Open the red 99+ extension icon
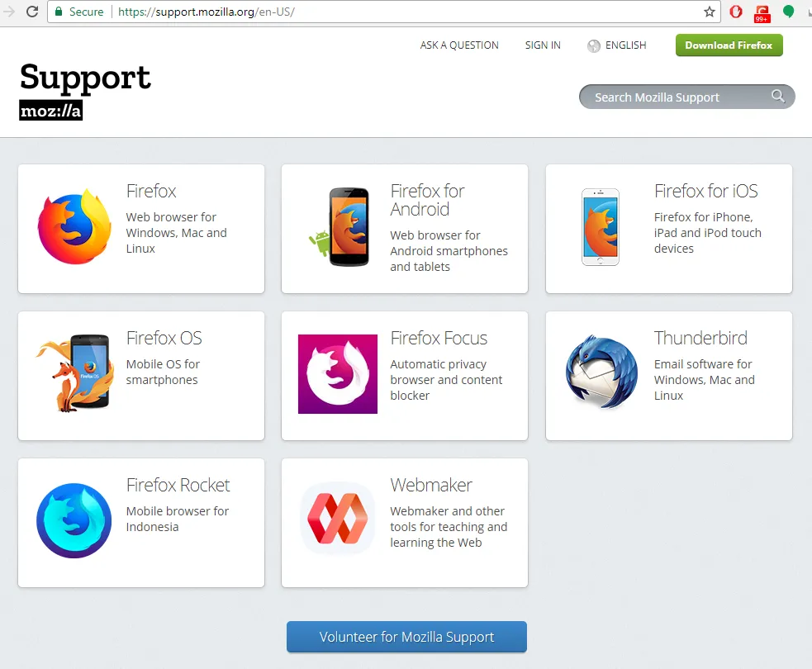The width and height of the screenshot is (812, 669). click(x=762, y=13)
